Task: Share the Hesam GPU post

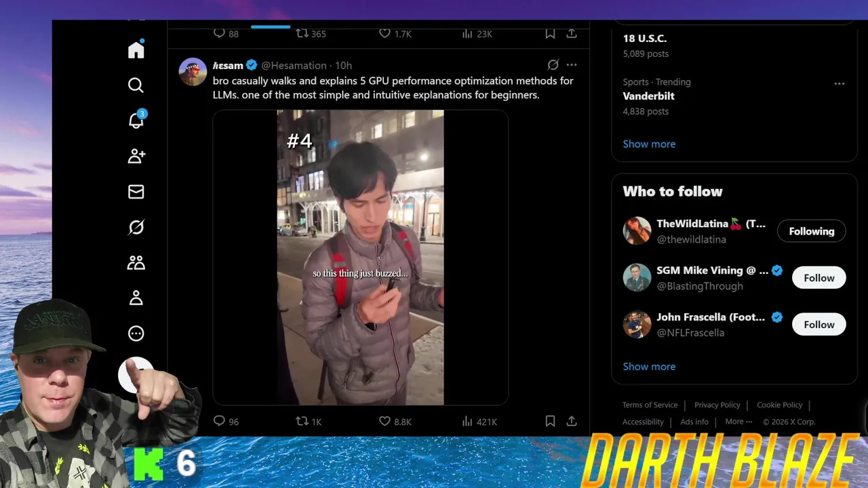Action: pyautogui.click(x=572, y=422)
